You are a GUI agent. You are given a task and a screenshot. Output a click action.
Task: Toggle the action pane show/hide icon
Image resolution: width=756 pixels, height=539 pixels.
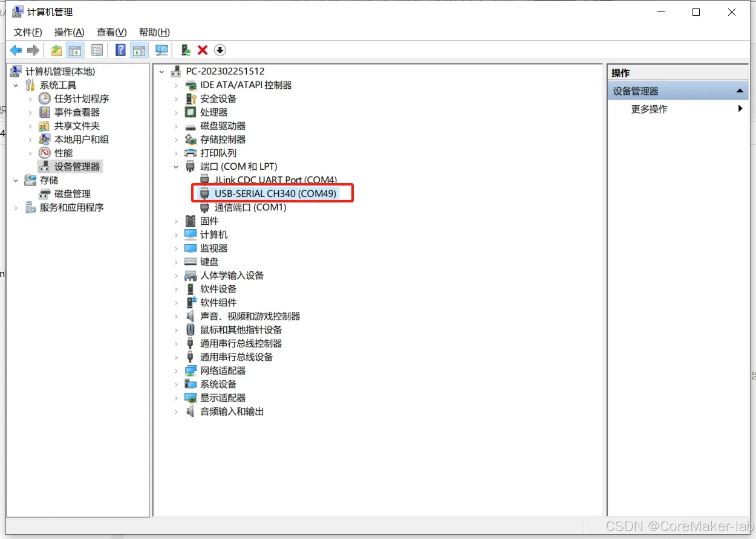point(139,50)
